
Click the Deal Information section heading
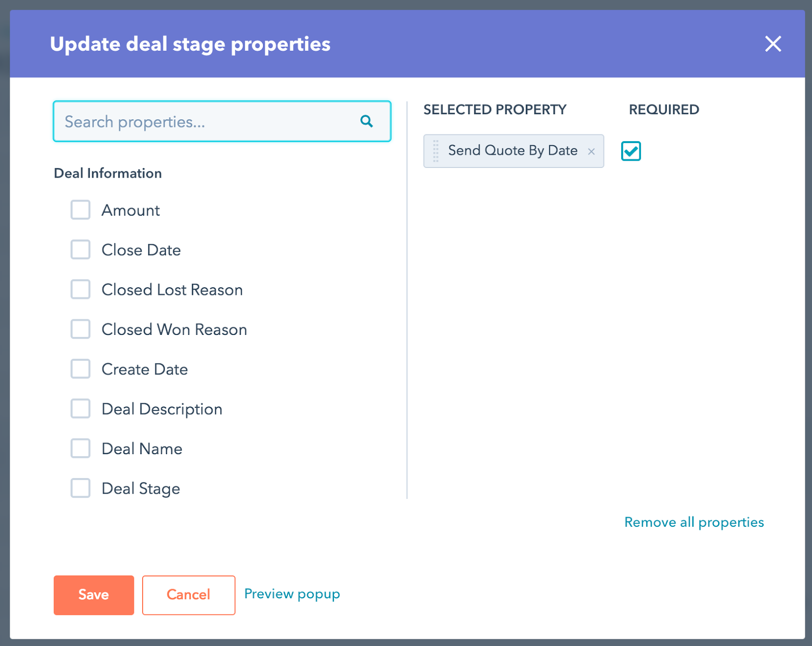coord(108,173)
